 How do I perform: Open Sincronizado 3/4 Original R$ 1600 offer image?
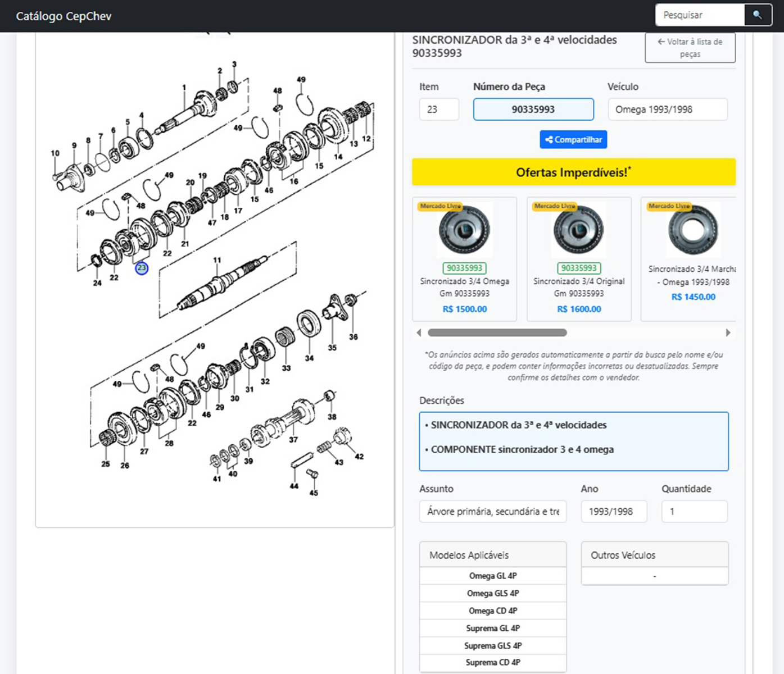578,230
